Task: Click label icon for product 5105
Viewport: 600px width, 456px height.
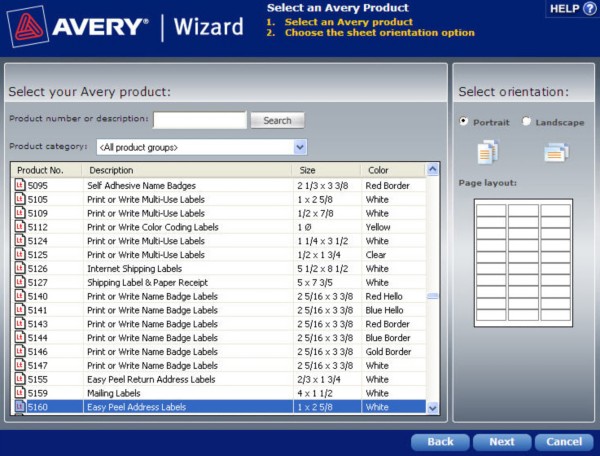Action: click(20, 199)
